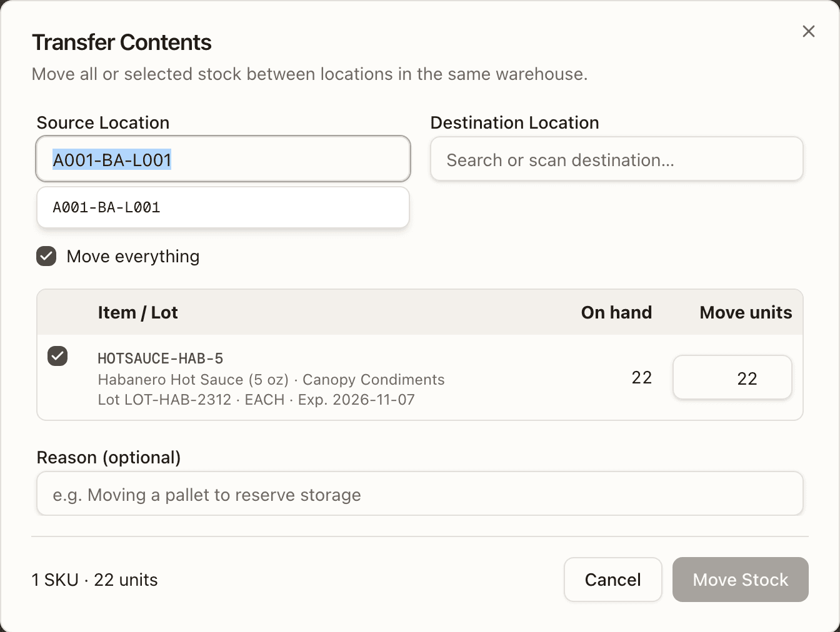Click the Move Stock button
Screen dimensions: 840x632
click(740, 580)
